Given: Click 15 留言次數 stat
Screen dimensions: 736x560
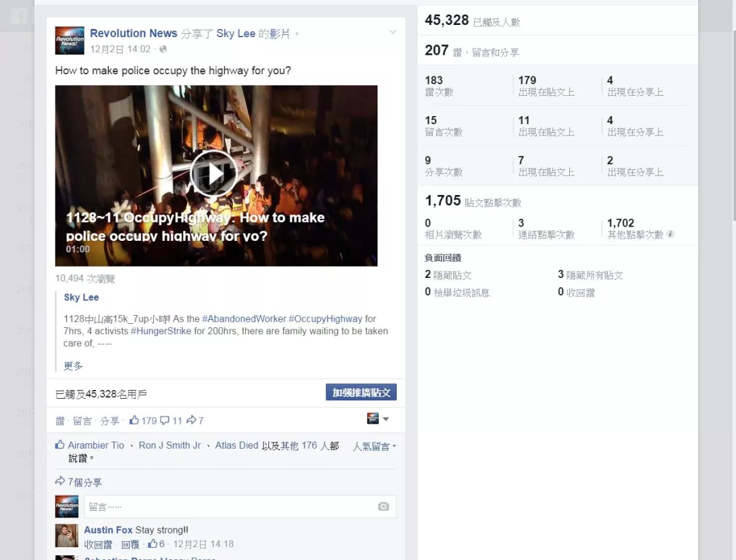Looking at the screenshot, I should pos(444,126).
